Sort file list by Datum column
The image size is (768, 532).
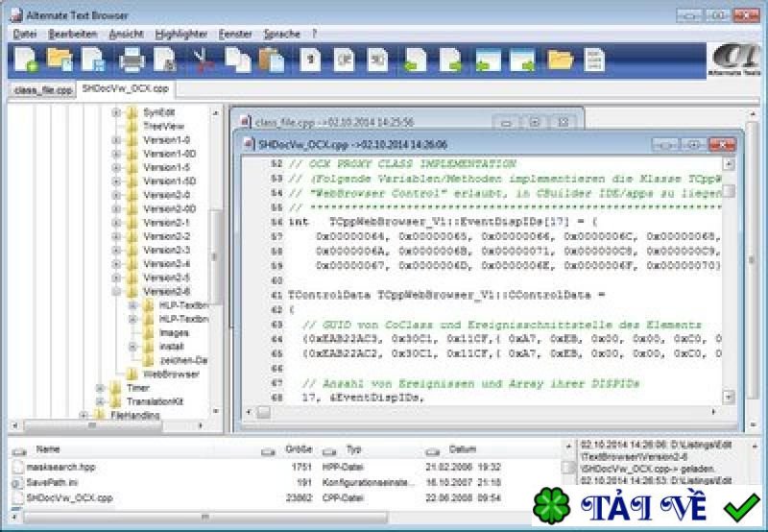click(x=462, y=449)
